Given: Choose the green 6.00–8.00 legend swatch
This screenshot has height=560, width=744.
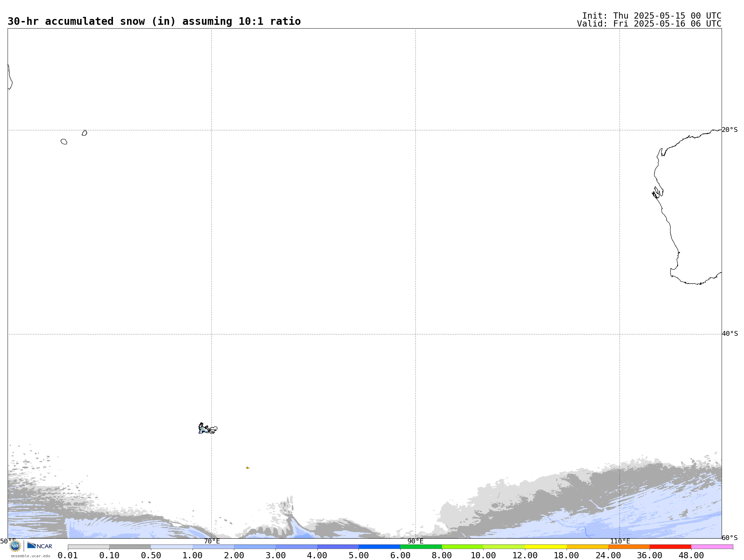Looking at the screenshot, I should pyautogui.click(x=421, y=547).
